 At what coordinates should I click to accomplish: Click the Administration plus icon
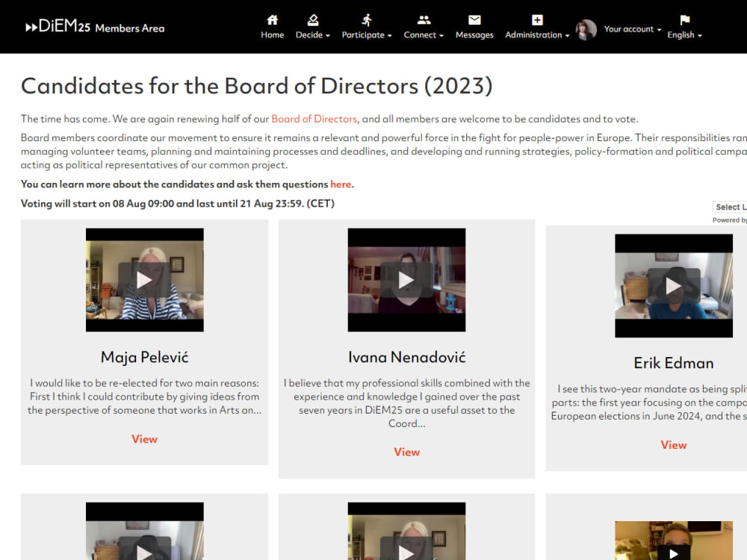point(537,20)
